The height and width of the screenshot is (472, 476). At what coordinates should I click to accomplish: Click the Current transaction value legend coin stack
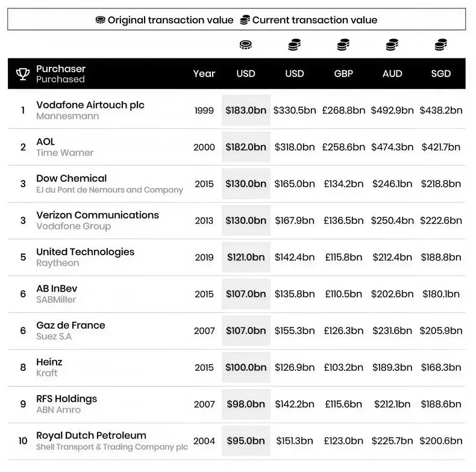tap(245, 20)
